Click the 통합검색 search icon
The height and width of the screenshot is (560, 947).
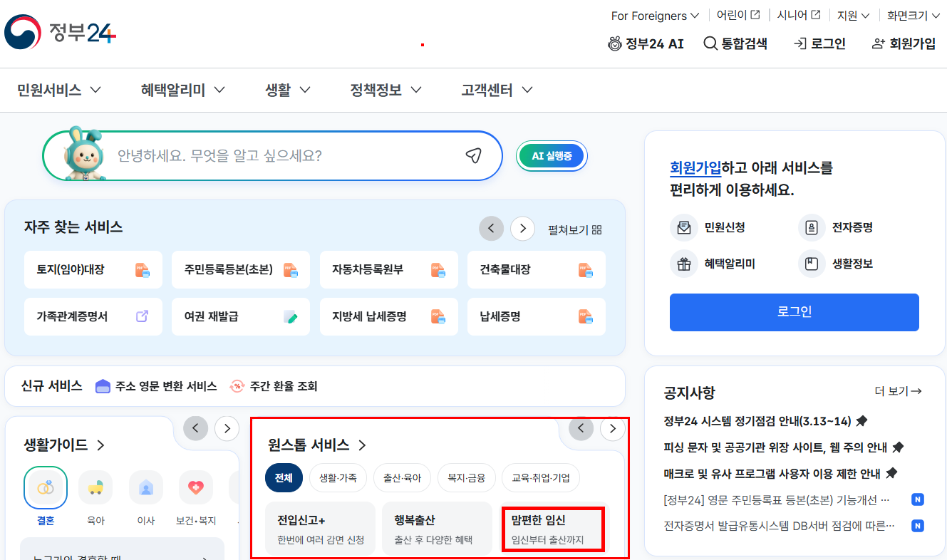coord(710,43)
